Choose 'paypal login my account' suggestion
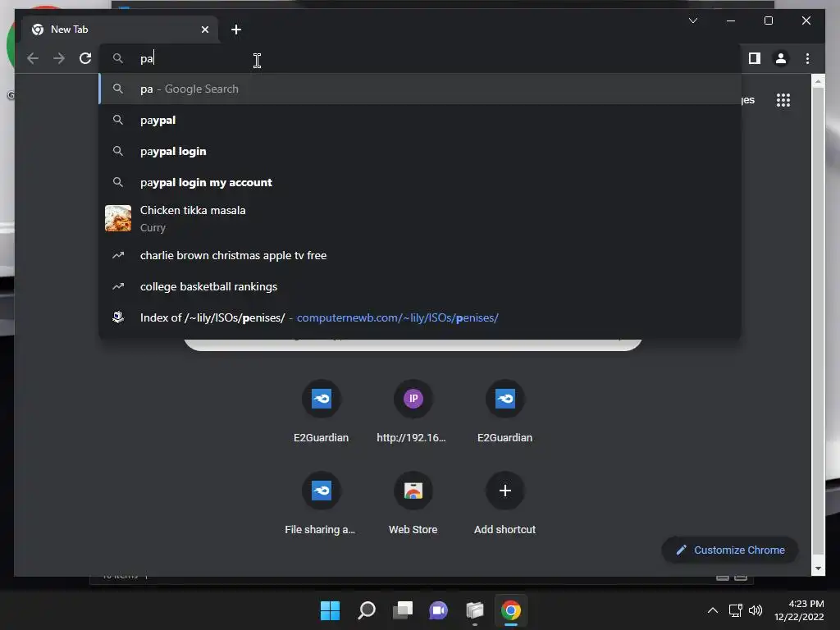 tap(421, 182)
